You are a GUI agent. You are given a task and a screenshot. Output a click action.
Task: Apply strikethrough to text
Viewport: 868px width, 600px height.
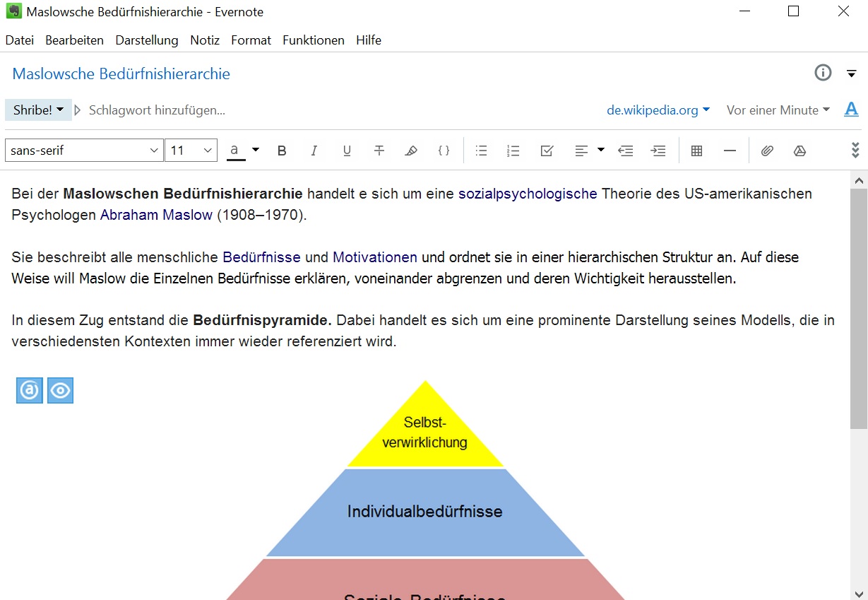(379, 151)
